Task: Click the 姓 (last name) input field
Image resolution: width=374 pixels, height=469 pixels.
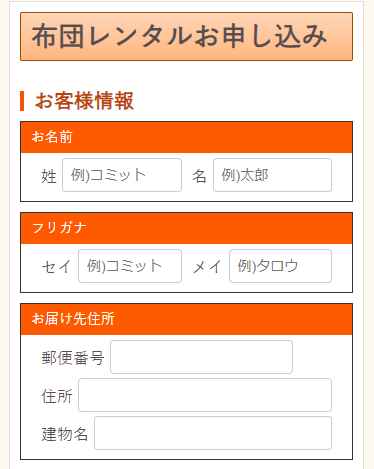Action: (122, 175)
